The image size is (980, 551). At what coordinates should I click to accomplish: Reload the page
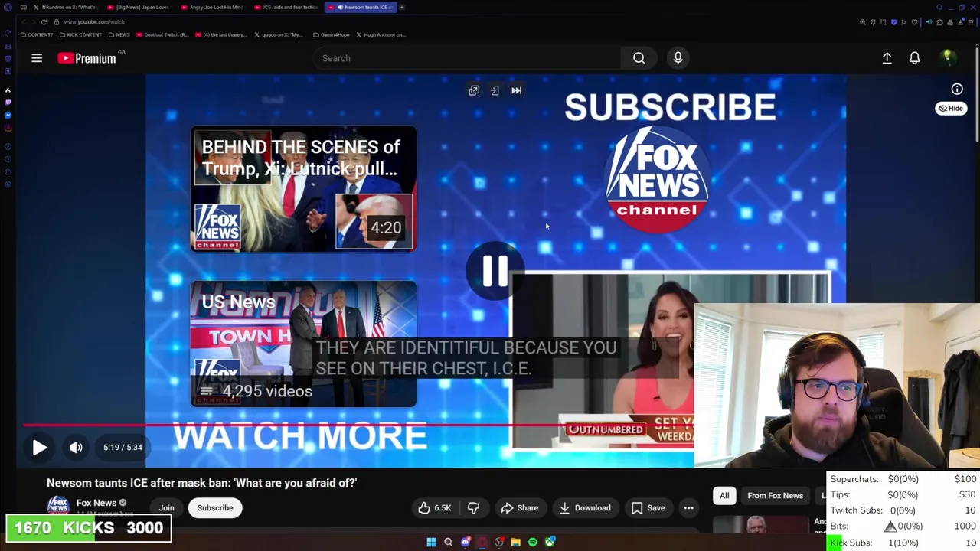44,22
